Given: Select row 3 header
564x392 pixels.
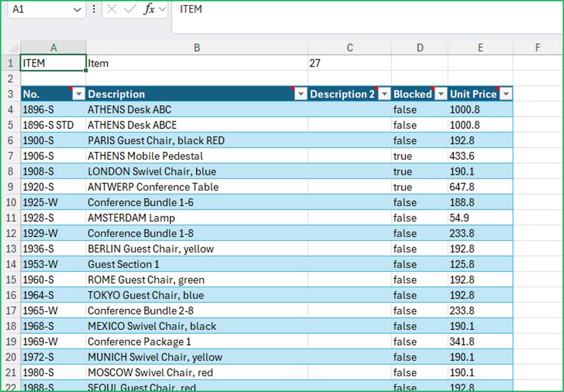Looking at the screenshot, I should pos(11,94).
